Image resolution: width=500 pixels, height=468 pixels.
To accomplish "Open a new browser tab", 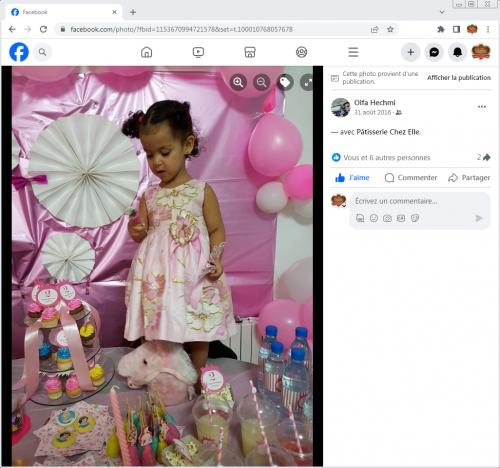I will click(133, 12).
